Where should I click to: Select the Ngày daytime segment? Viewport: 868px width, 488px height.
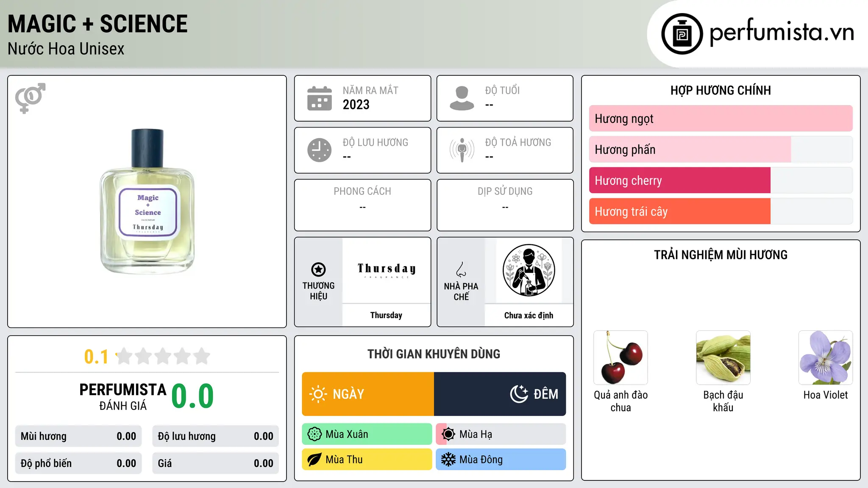pos(368,394)
